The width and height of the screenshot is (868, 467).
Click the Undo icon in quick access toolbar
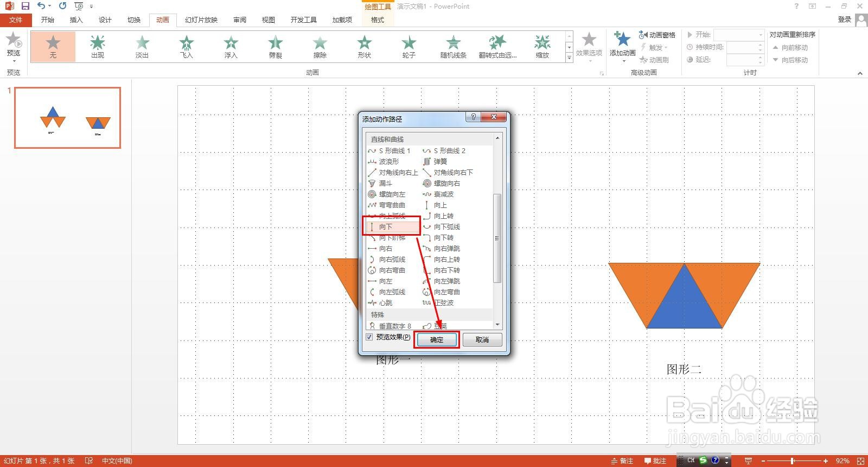pos(41,6)
